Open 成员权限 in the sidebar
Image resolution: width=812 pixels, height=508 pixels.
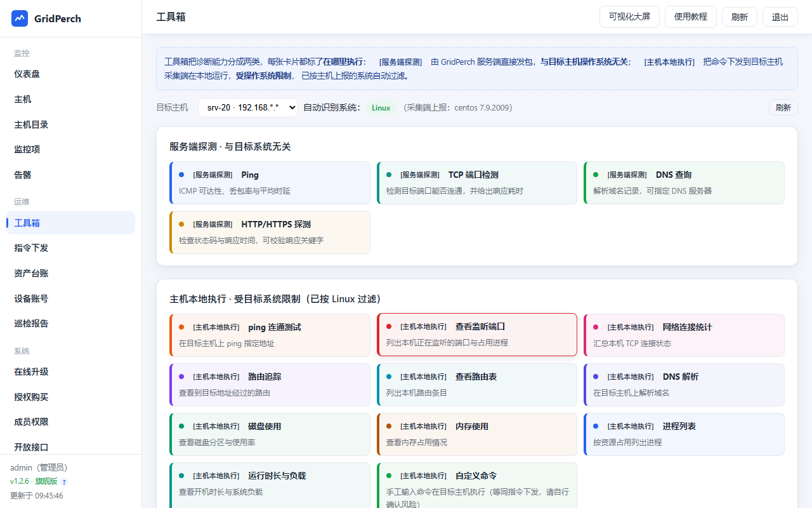(x=70, y=422)
